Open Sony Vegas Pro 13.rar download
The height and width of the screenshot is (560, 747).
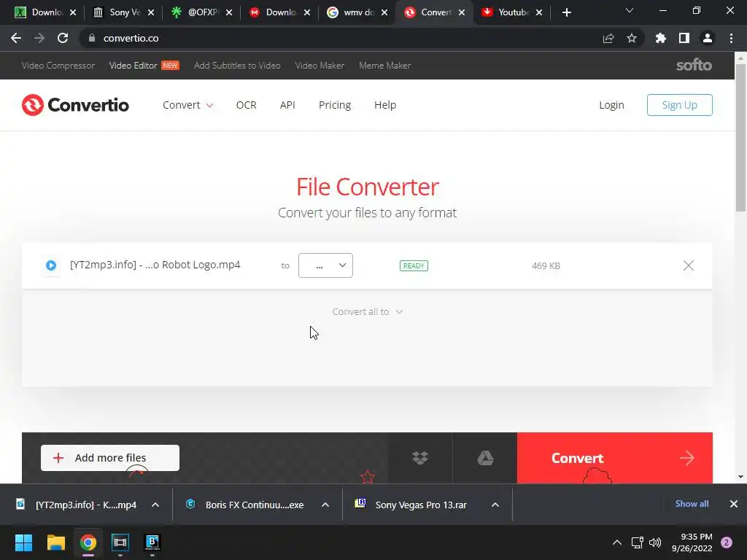pyautogui.click(x=411, y=505)
